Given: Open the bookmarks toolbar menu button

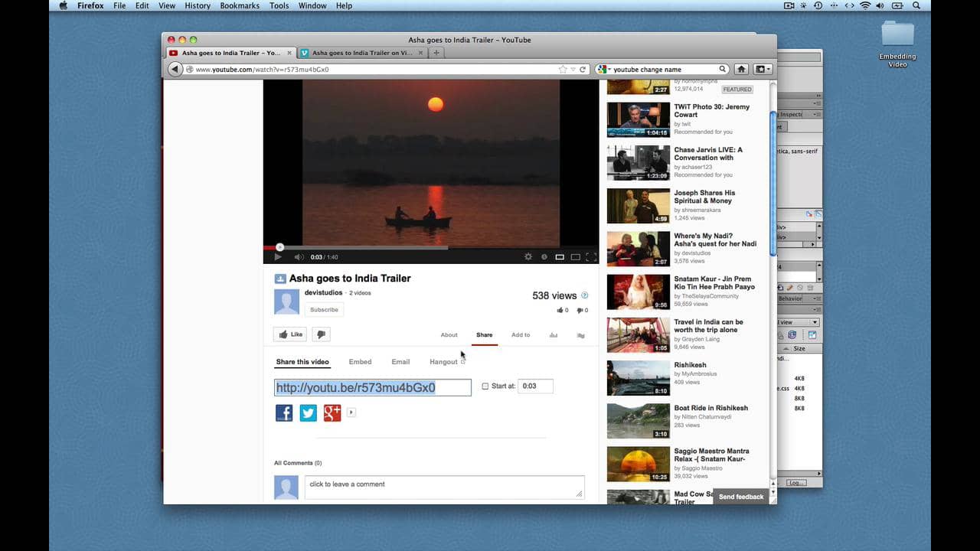Looking at the screenshot, I should click(x=763, y=69).
